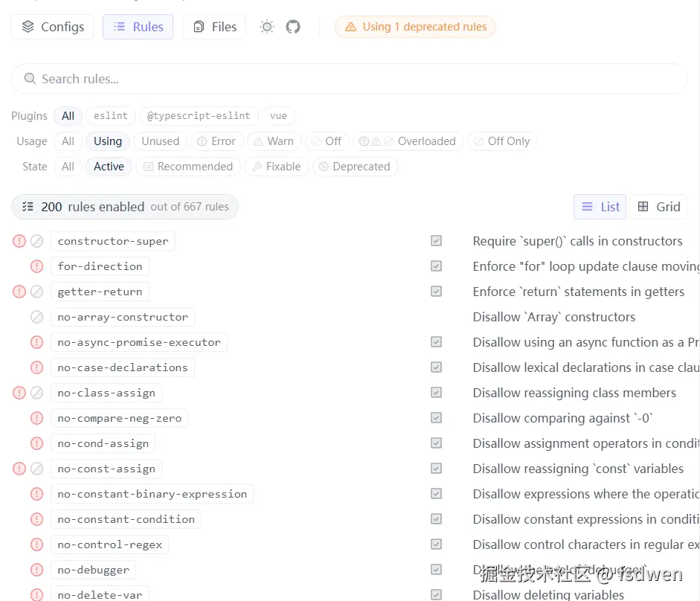
Task: Click the off icon beside no-array-constructor
Action: point(36,317)
